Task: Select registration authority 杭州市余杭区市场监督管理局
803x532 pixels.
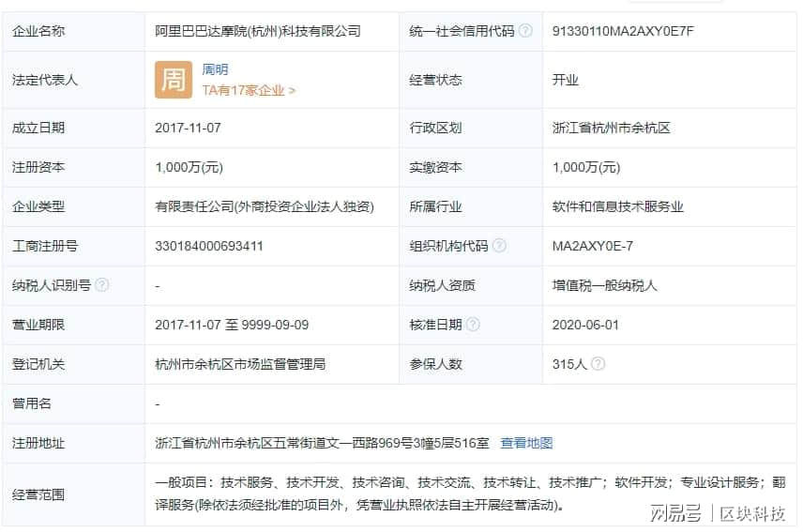Action: [x=240, y=364]
